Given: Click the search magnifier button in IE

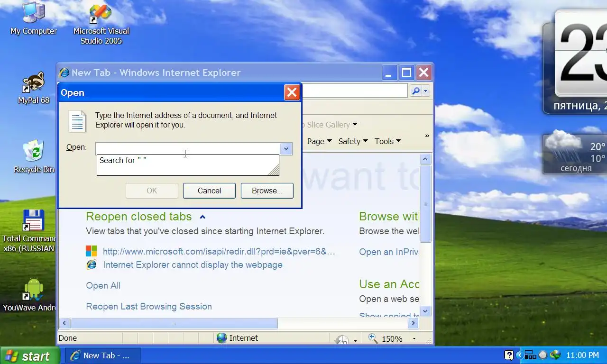Looking at the screenshot, I should pyautogui.click(x=415, y=91).
